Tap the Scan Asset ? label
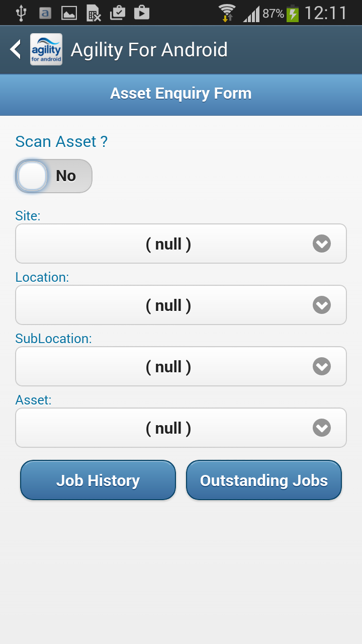The width and height of the screenshot is (362, 644). click(x=61, y=142)
